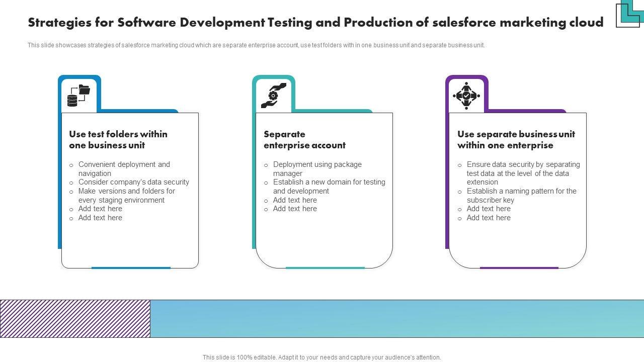The image size is (644, 362).
Task: Click bullet 'Convenient deployment and navigation'
Action: coord(124,169)
